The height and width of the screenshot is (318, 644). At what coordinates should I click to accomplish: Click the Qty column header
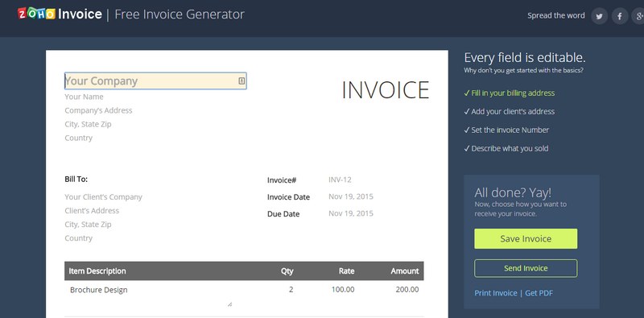click(x=287, y=271)
